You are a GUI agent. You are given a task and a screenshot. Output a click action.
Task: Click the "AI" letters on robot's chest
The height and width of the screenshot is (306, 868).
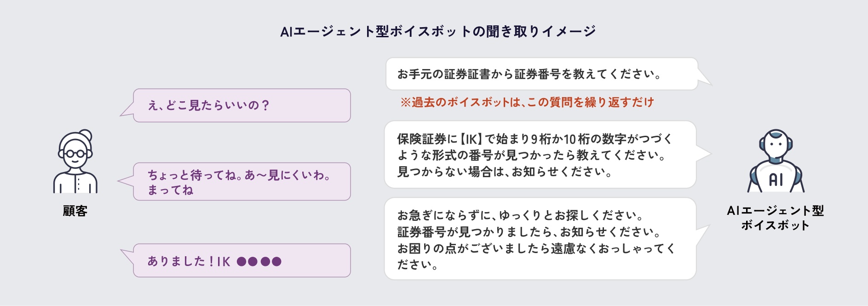(776, 179)
